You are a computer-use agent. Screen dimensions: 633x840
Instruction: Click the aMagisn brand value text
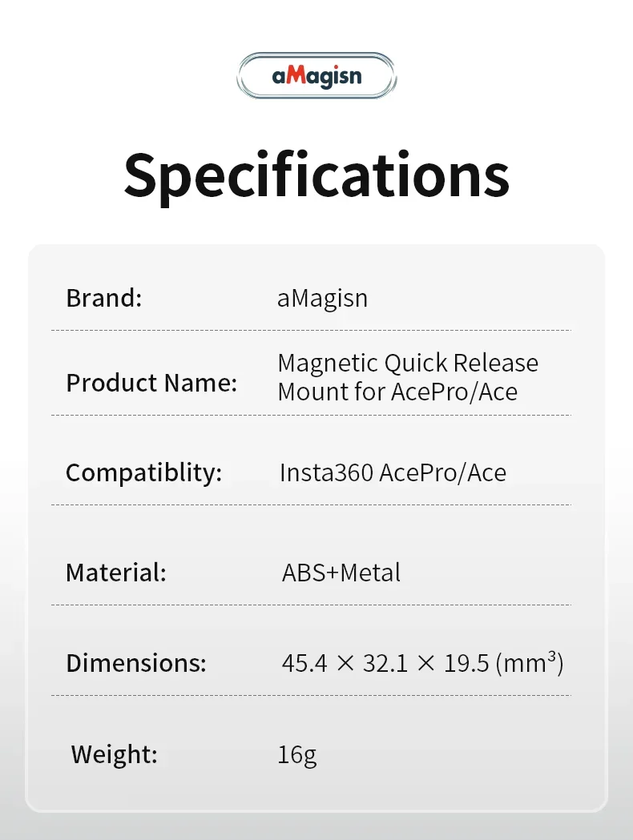point(322,299)
